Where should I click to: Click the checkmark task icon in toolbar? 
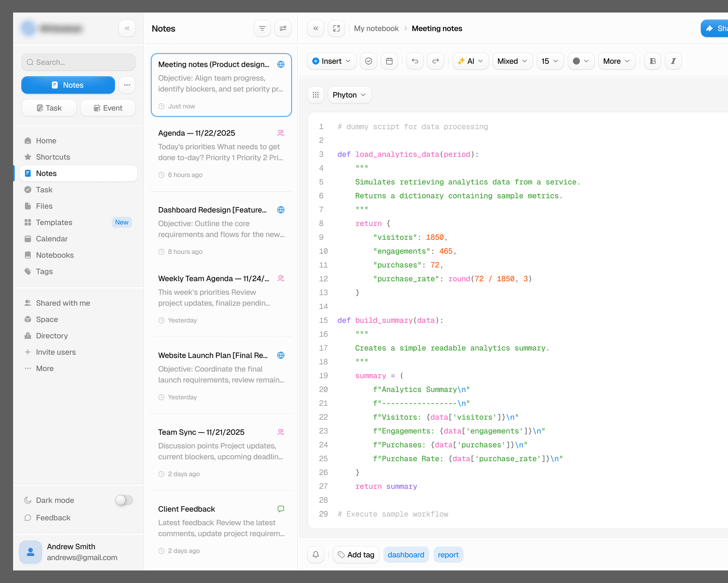(x=368, y=61)
